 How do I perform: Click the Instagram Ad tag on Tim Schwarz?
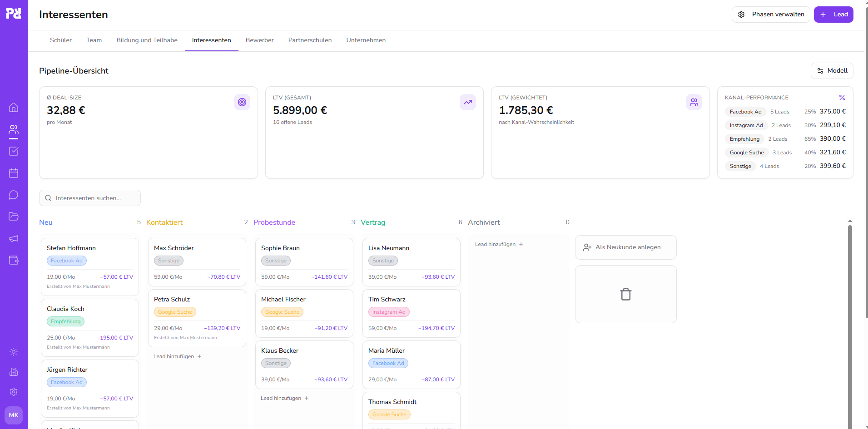[389, 312]
